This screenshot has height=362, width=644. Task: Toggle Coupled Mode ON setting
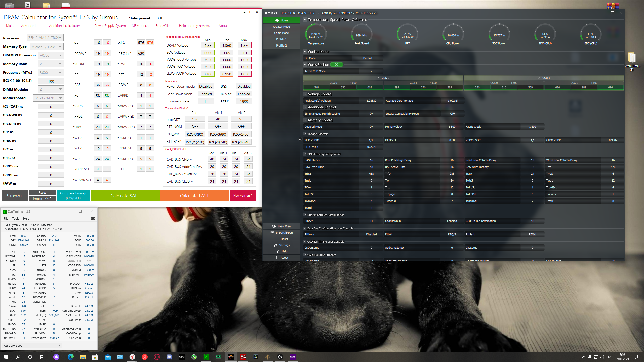371,127
